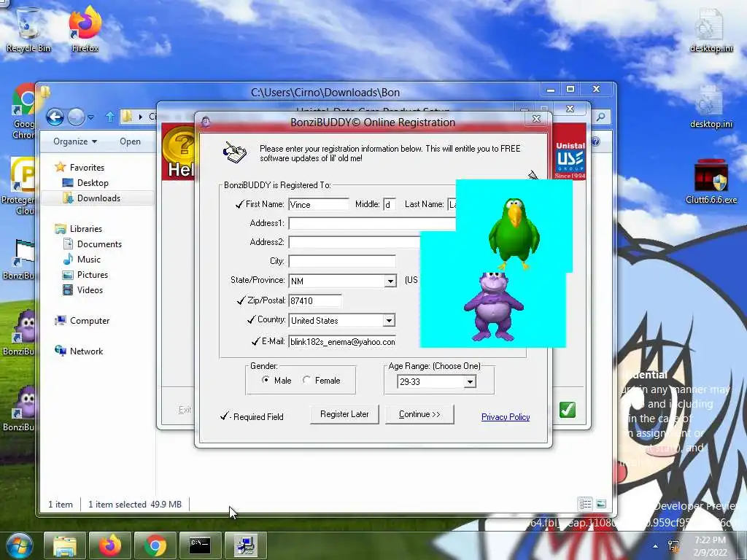Select the Male gender radio button
The height and width of the screenshot is (560, 747).
click(266, 379)
